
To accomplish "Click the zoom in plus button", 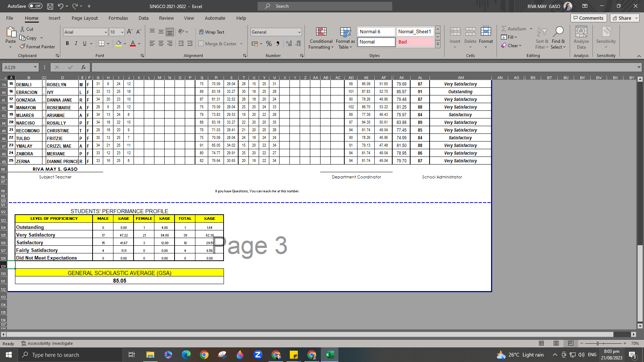I will tap(625, 343).
